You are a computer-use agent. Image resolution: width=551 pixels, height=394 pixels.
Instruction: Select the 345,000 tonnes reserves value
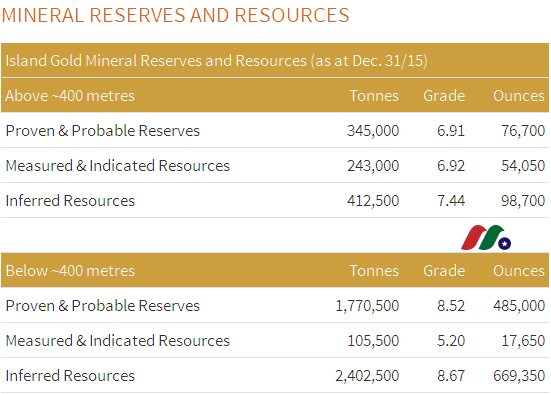pos(373,131)
